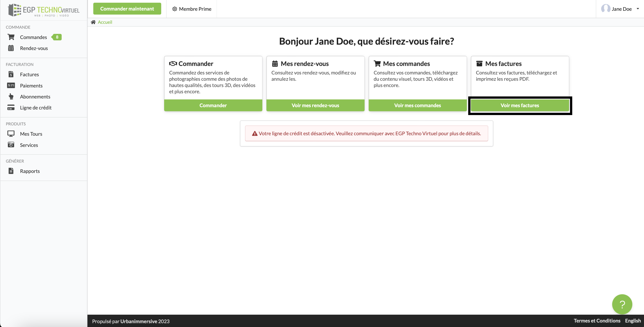Open the Membre Prime menu item
The height and width of the screenshot is (327, 644).
tap(192, 9)
